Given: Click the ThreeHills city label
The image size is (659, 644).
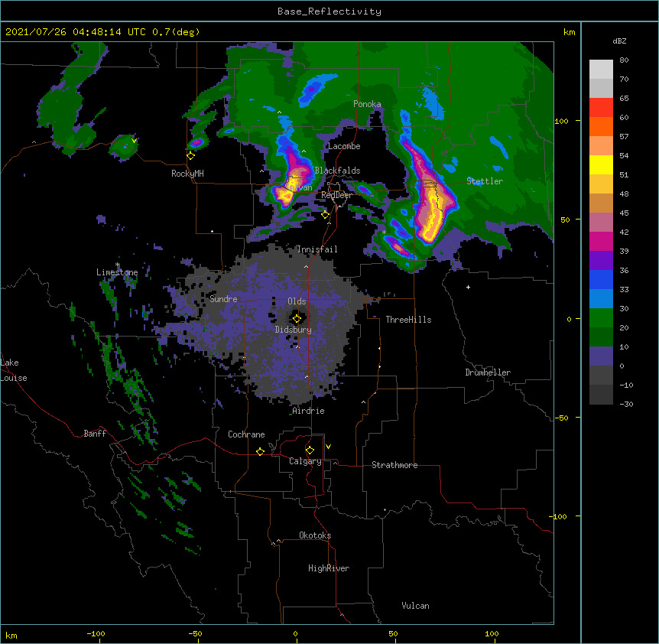Looking at the screenshot, I should (408, 320).
